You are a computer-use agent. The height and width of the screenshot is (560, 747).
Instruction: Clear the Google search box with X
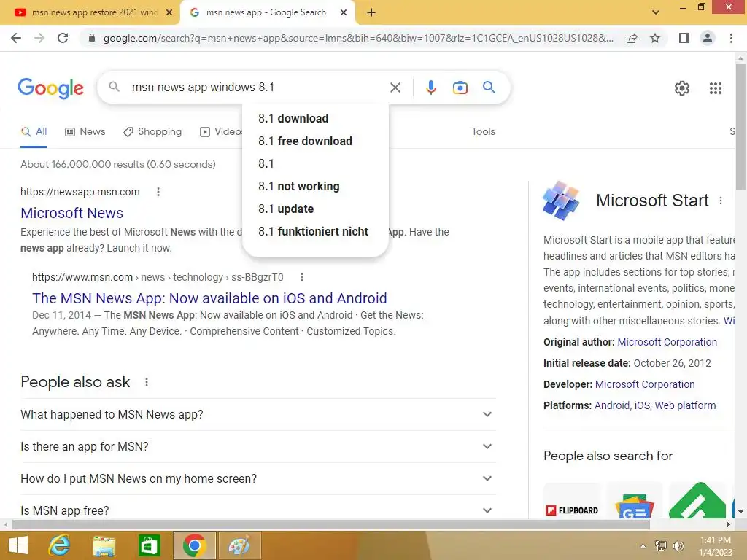395,87
